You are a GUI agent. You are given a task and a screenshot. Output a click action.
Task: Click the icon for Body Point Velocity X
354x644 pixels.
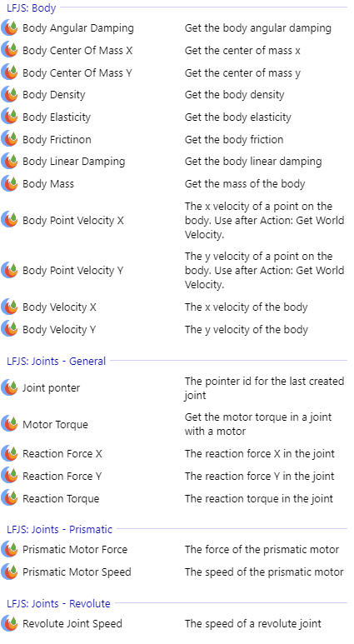(9, 220)
